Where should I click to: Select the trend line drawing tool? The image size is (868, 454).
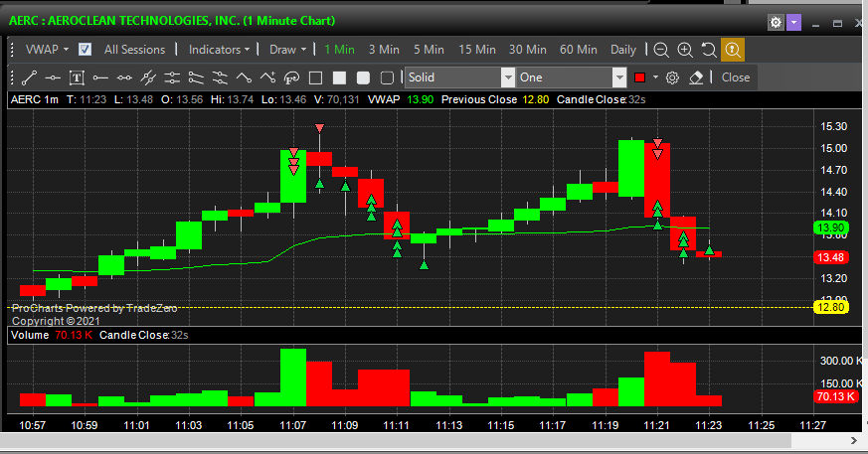tap(29, 77)
